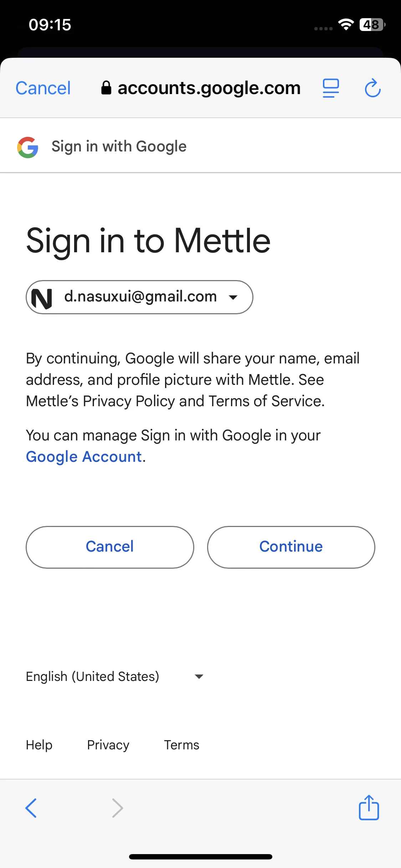Go back with the left chevron
This screenshot has width=401, height=868.
click(x=31, y=808)
